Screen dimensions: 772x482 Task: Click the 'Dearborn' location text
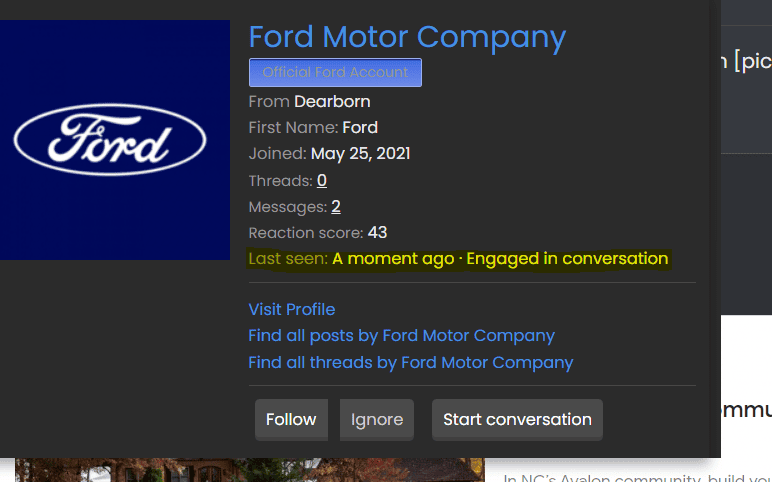[332, 101]
